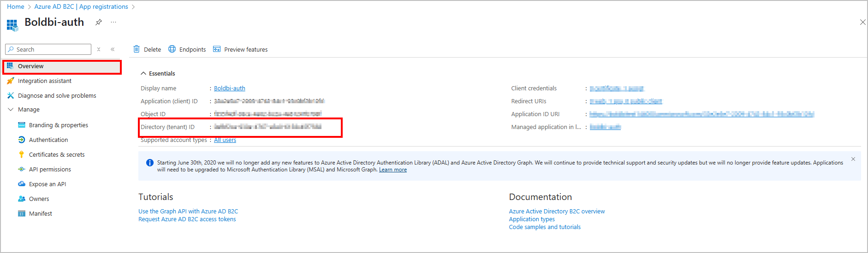
Task: Open the Learn more link
Action: pos(393,170)
